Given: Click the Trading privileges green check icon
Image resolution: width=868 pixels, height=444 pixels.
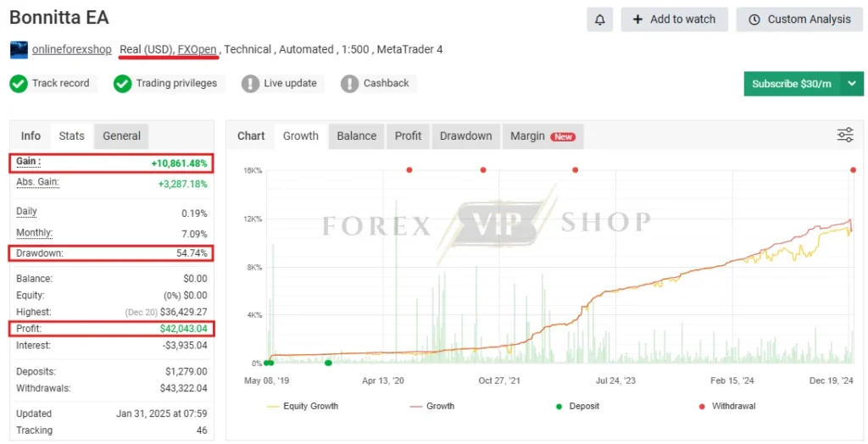Looking at the screenshot, I should [122, 84].
